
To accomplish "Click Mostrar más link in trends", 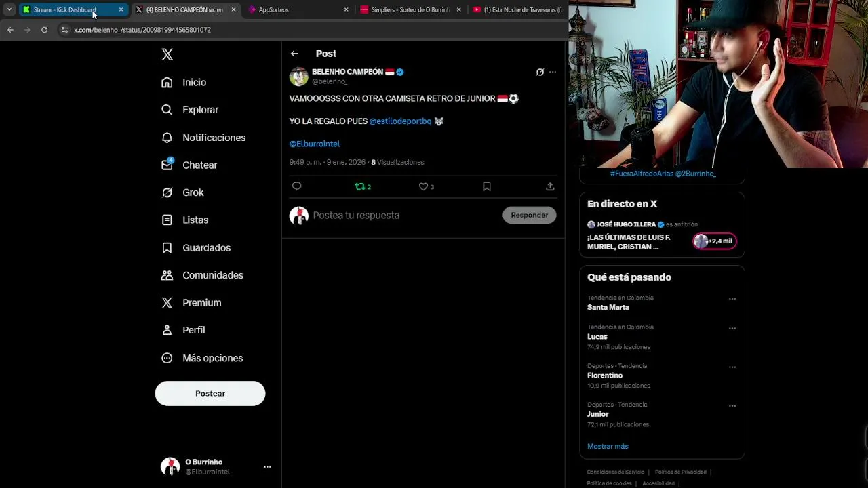I will [608, 446].
